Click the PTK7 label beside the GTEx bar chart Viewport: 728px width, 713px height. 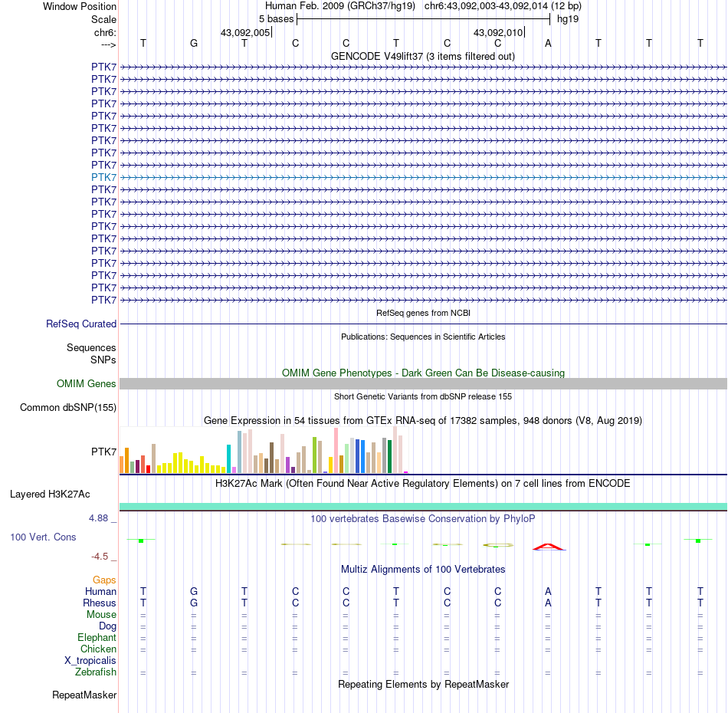[x=103, y=452]
